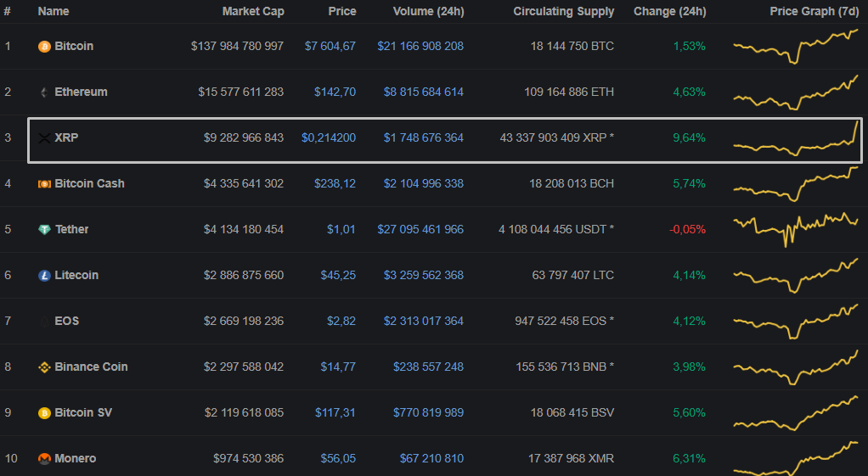
Task: Sort by Circulating Supply column header
Action: click(x=564, y=11)
